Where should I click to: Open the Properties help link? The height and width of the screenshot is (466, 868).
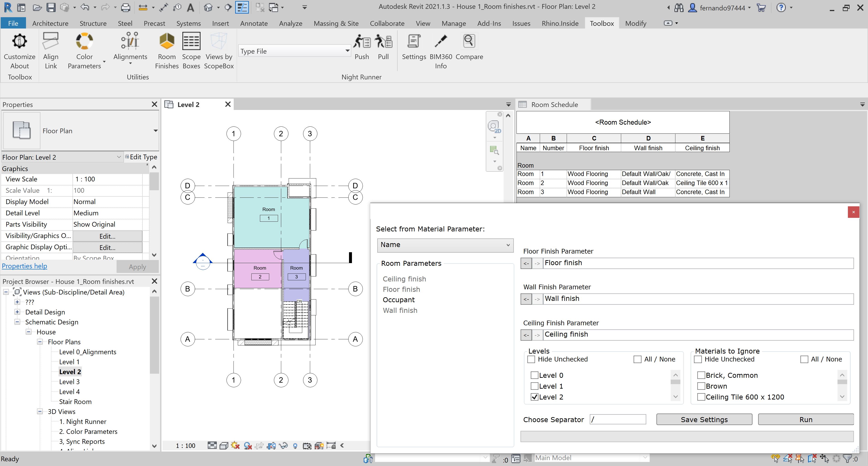point(25,266)
